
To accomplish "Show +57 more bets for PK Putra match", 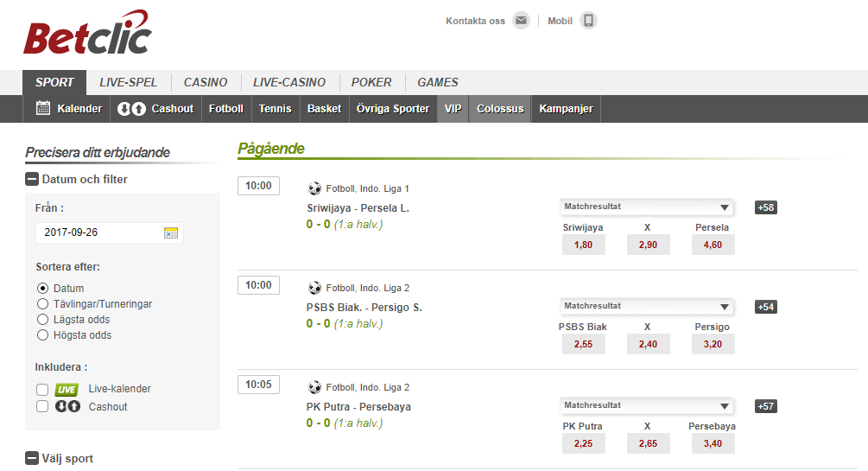I will pos(766,406).
